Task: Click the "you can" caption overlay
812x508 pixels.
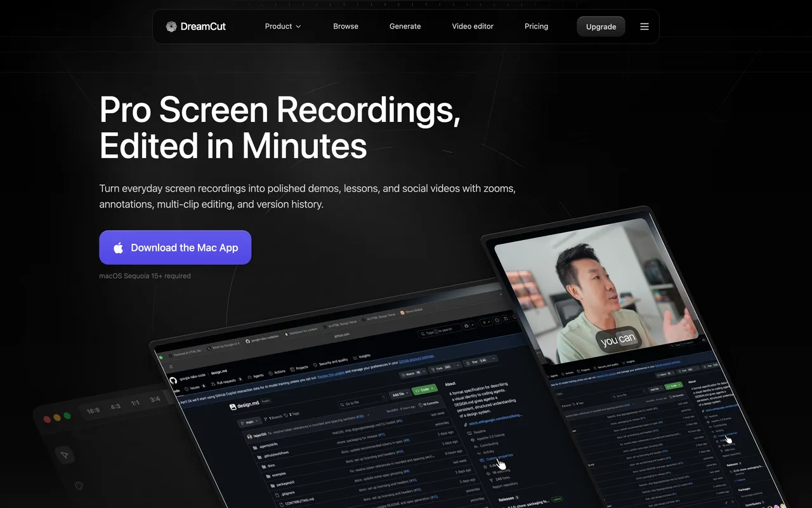Action: click(619, 339)
